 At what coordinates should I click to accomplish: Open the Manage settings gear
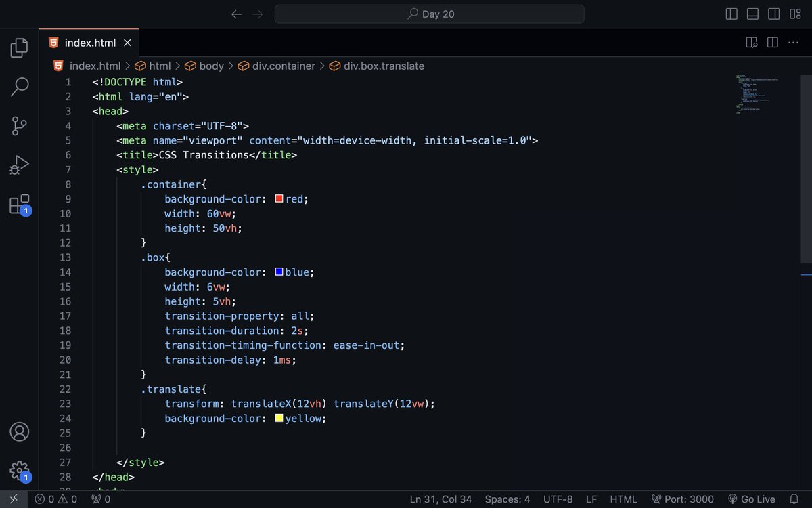20,470
